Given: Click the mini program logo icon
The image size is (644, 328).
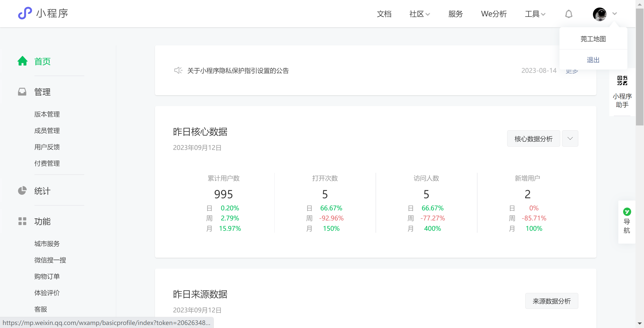Looking at the screenshot, I should 25,13.
